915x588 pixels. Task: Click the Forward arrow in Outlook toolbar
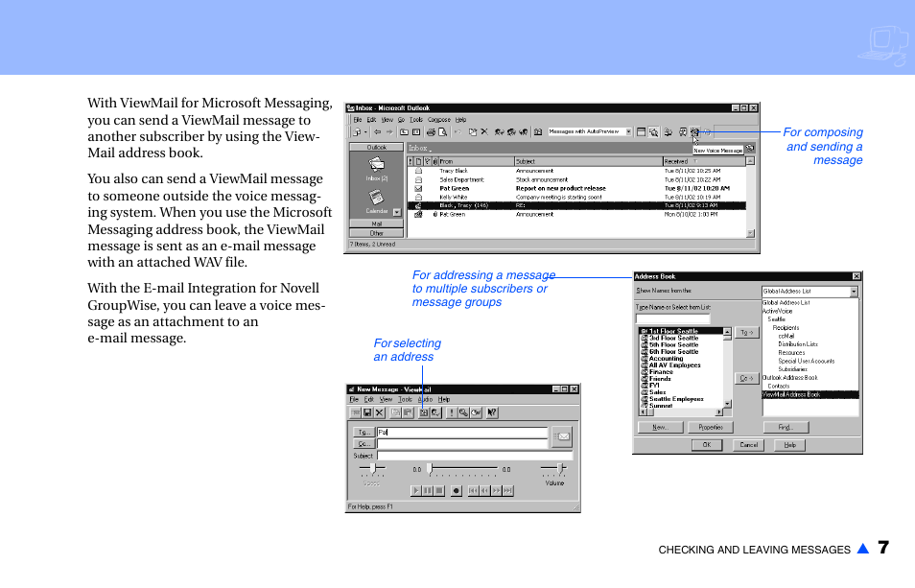[x=389, y=131]
